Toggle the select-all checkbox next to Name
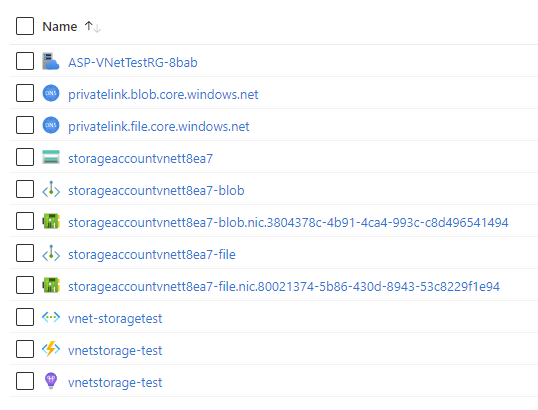This screenshot has width=538, height=410. (25, 26)
